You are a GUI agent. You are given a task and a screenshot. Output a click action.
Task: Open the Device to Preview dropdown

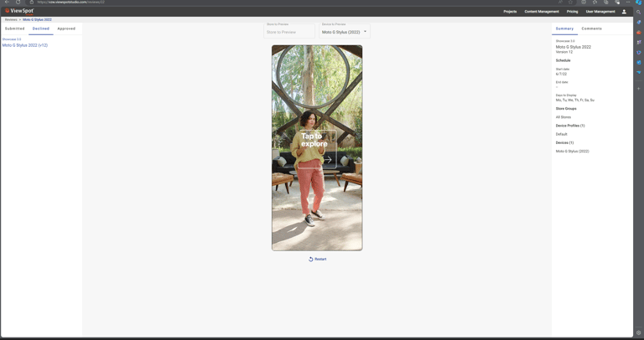[x=345, y=31]
